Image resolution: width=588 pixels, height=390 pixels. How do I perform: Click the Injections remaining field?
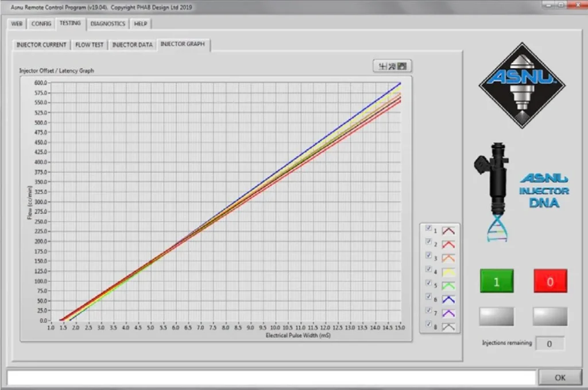(549, 344)
